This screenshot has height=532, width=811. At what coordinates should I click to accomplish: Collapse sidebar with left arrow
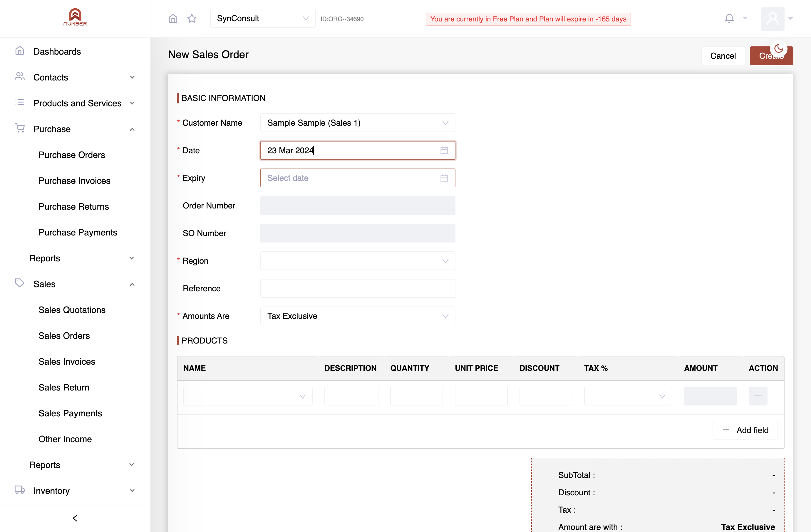(x=75, y=518)
